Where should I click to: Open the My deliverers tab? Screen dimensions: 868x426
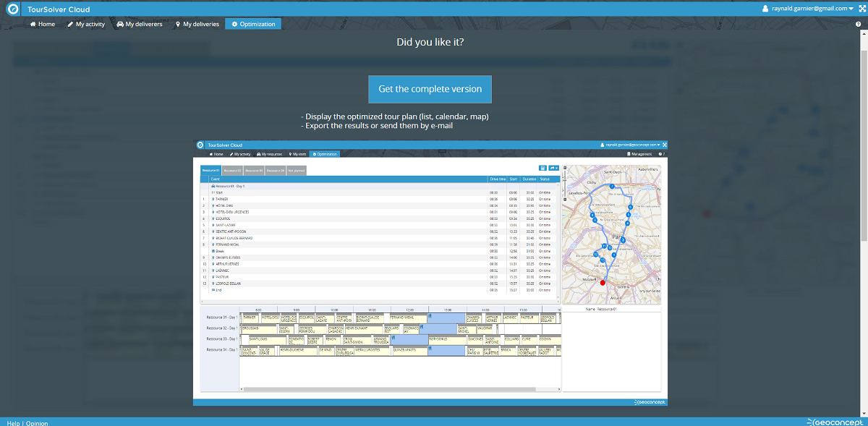139,24
